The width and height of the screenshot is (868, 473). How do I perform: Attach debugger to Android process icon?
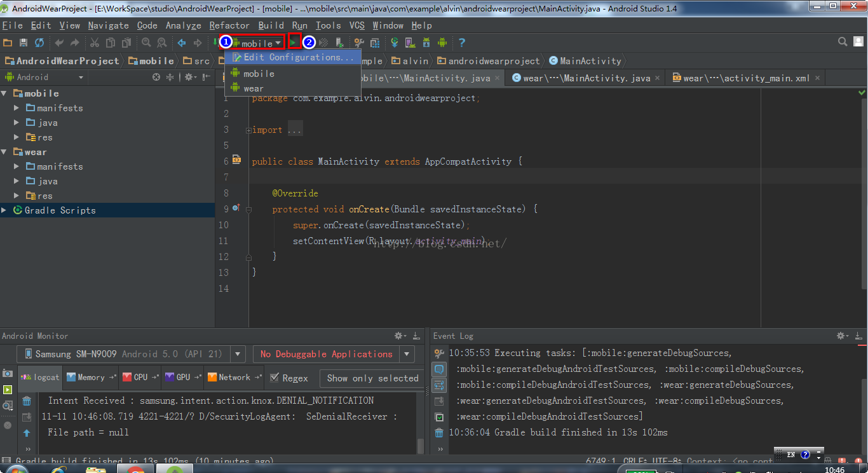[x=340, y=43]
